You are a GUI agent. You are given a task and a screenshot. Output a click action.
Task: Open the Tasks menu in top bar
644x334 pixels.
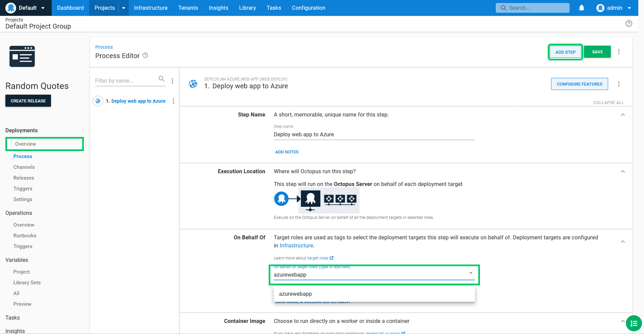pyautogui.click(x=274, y=8)
